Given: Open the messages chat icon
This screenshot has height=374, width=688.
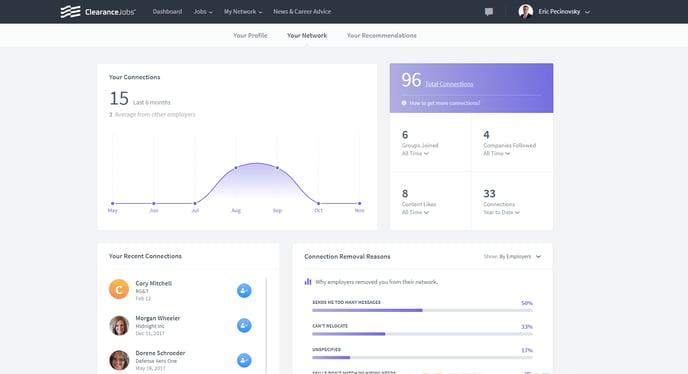Looking at the screenshot, I should pyautogui.click(x=489, y=12).
